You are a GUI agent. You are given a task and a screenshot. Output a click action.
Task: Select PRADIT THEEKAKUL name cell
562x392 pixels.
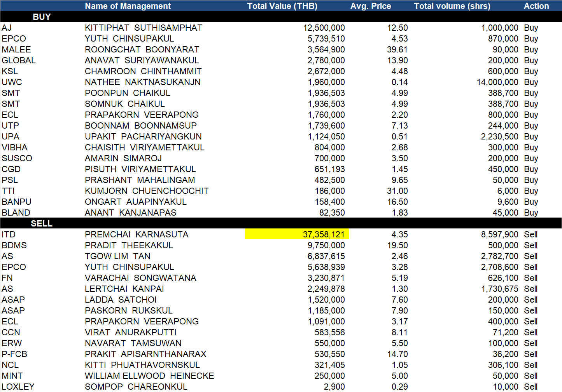click(x=129, y=245)
